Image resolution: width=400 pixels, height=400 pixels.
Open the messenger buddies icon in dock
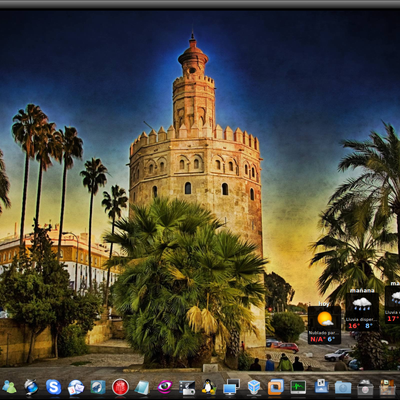pos(9,387)
